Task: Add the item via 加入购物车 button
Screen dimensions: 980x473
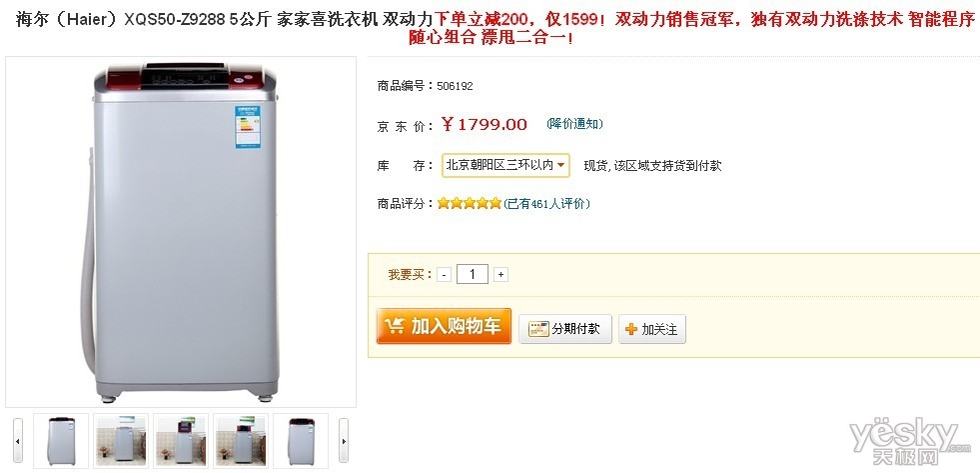Action: tap(444, 326)
